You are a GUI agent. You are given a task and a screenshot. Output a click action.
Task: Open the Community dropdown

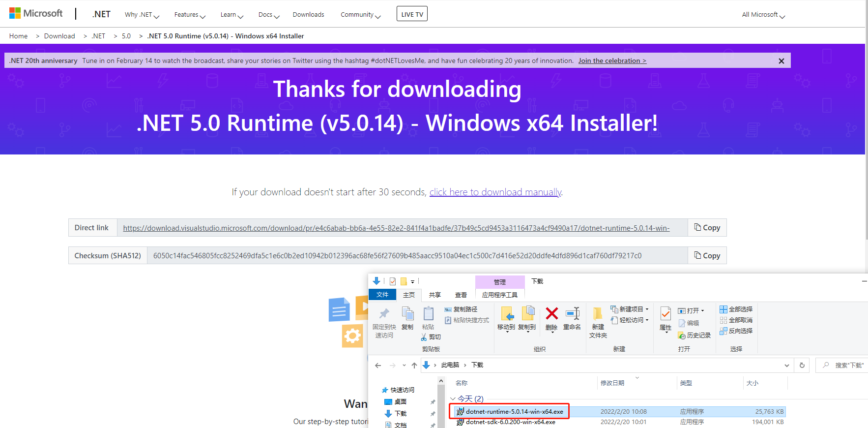coord(361,15)
